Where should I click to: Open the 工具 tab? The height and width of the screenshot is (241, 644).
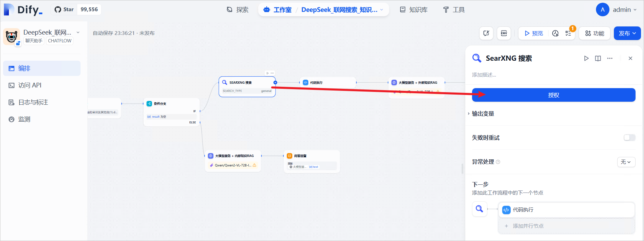click(x=454, y=10)
